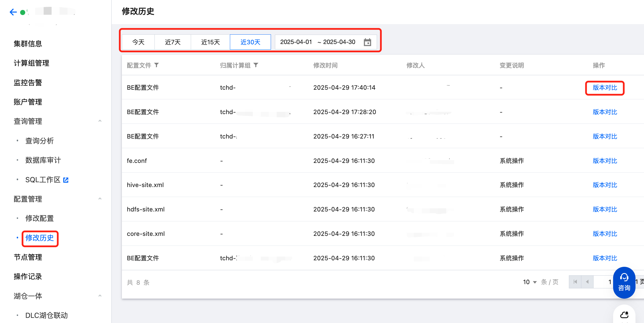
Task: Select the 近30天 time range button
Action: click(250, 42)
